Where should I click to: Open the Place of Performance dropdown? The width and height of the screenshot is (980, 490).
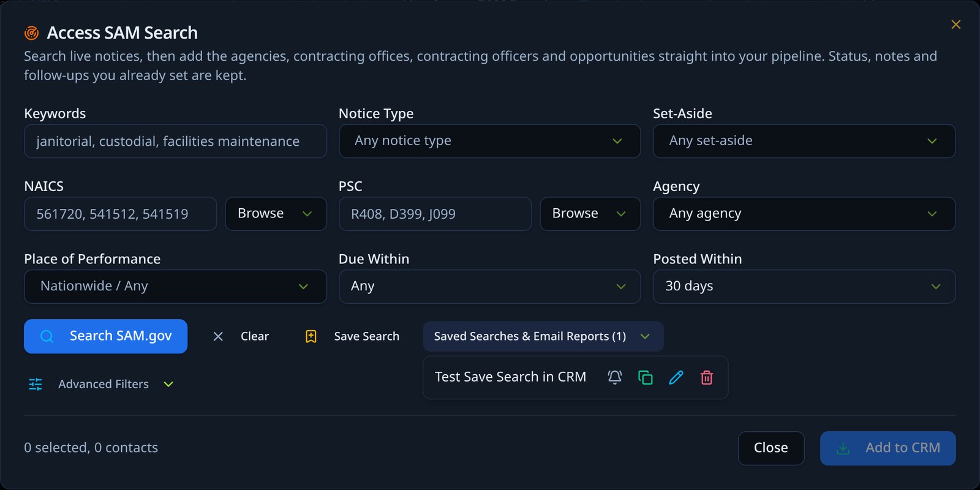pos(175,287)
